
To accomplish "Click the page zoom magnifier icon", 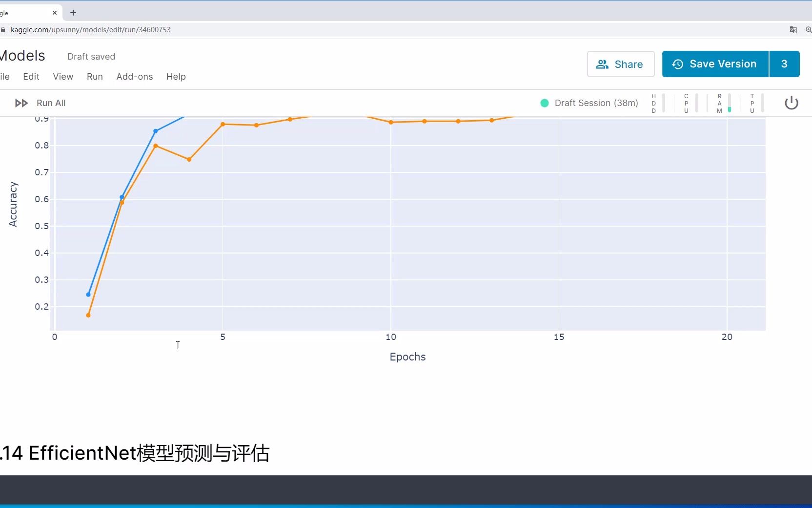I will pyautogui.click(x=809, y=30).
